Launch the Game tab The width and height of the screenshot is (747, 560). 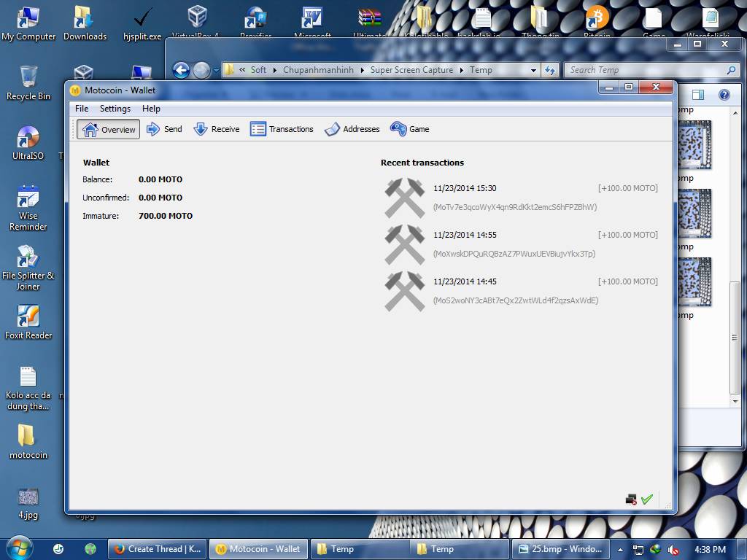point(410,129)
